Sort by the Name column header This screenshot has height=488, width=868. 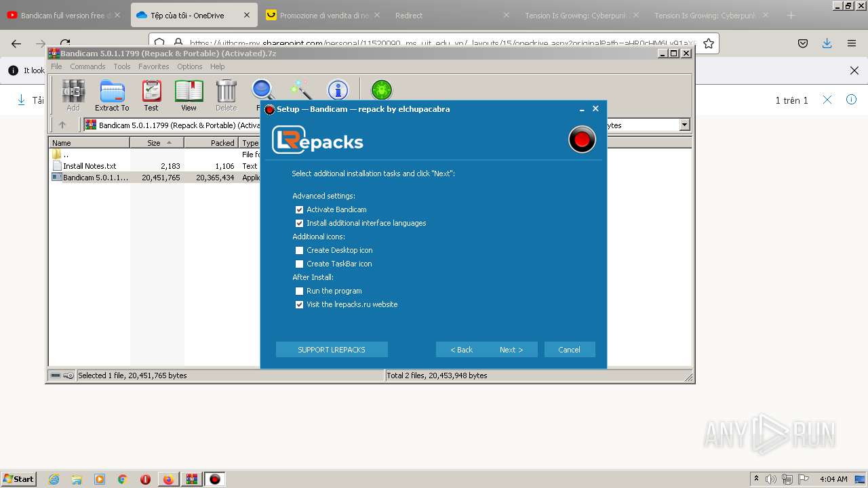(90, 143)
